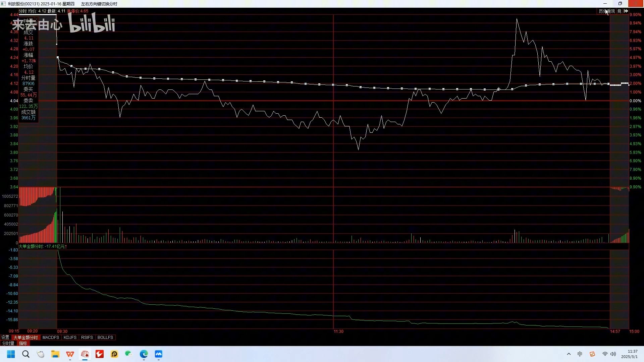Open the WPS Office taskbar icon
Screen dimensions: 644x362
click(70, 354)
